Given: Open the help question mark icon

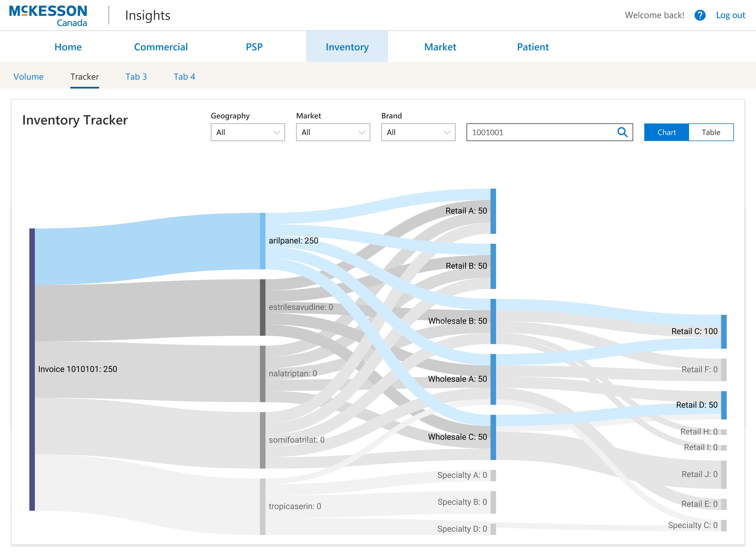Looking at the screenshot, I should [700, 15].
